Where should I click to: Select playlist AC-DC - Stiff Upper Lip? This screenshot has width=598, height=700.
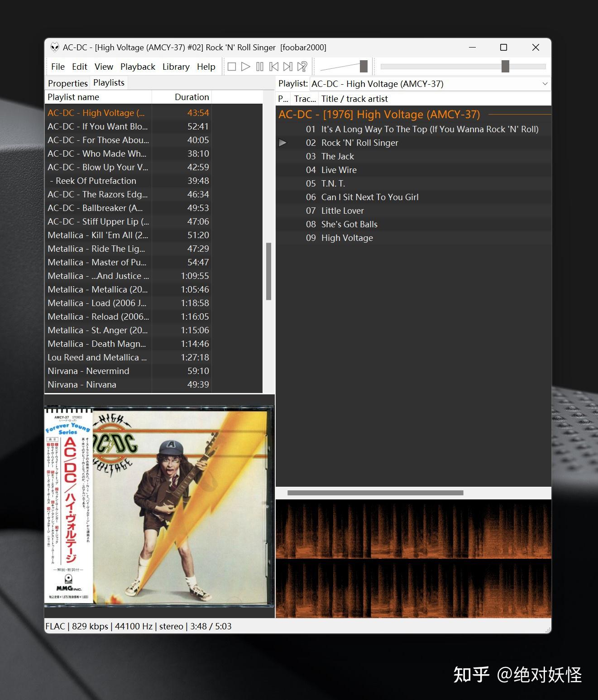[x=153, y=221]
